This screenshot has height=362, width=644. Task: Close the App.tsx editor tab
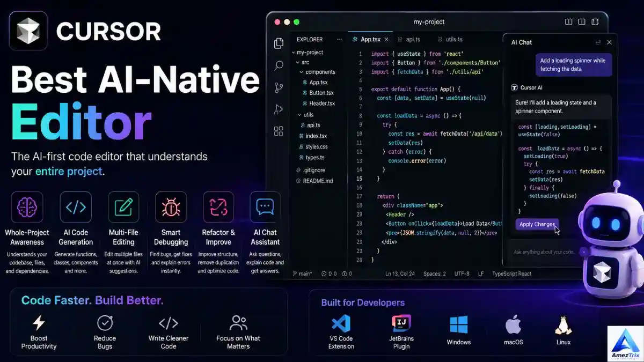[386, 40]
